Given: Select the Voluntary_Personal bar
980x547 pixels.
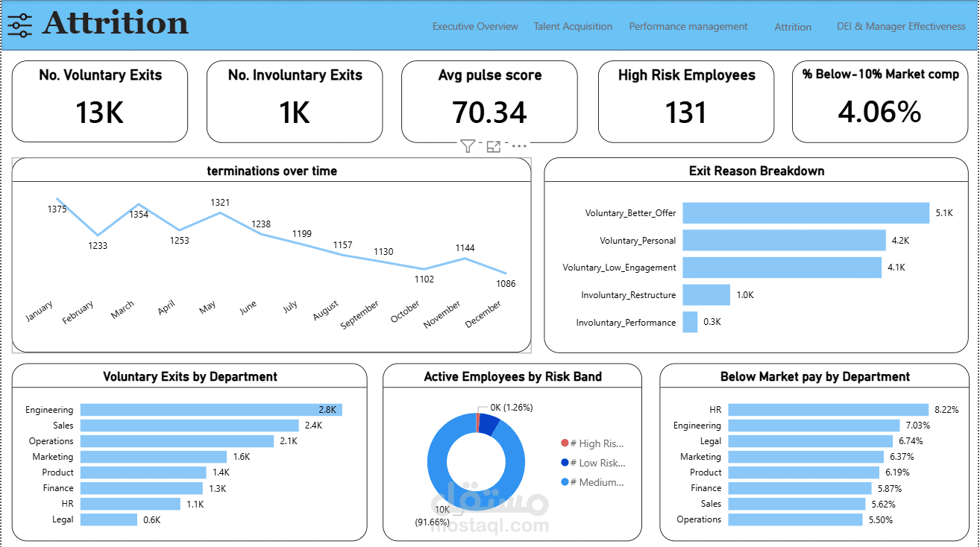Looking at the screenshot, I should click(784, 240).
